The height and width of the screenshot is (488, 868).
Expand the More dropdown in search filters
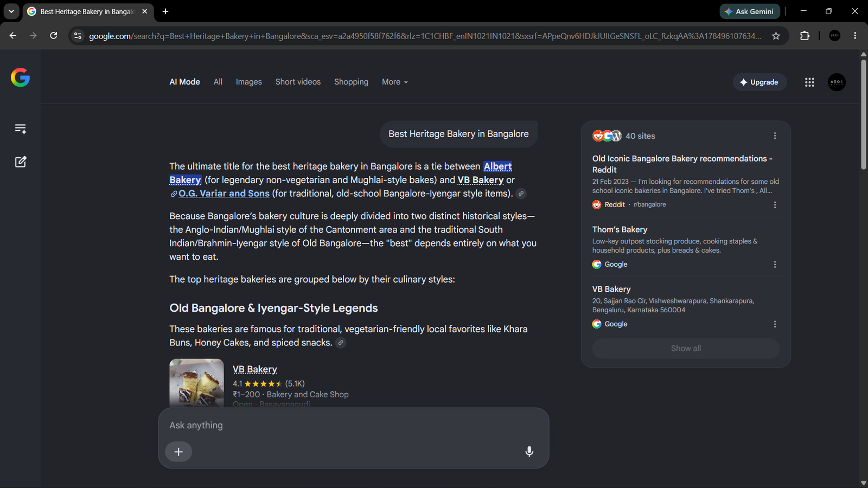395,82
